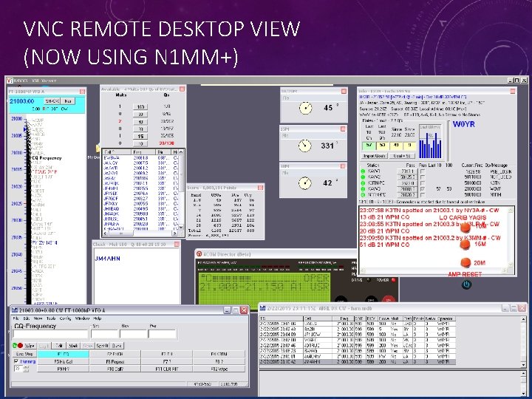Click CQ Frequency marker in bandmap

coord(47,158)
